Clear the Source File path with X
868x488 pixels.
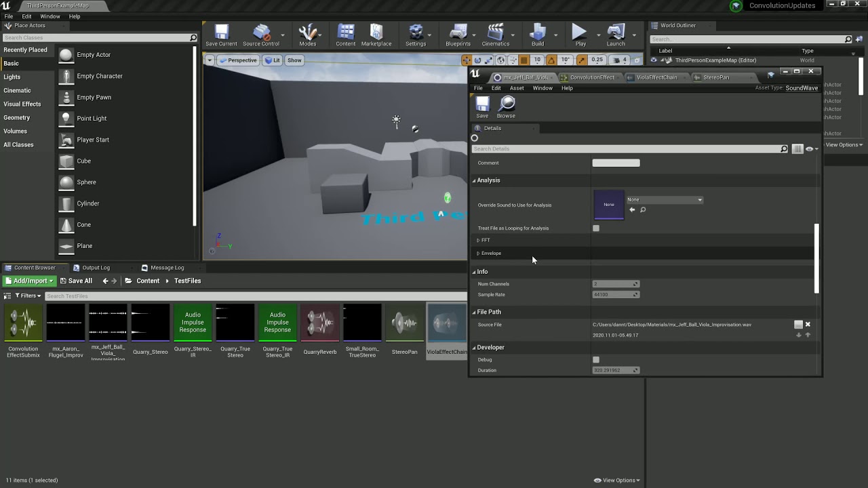(x=808, y=325)
